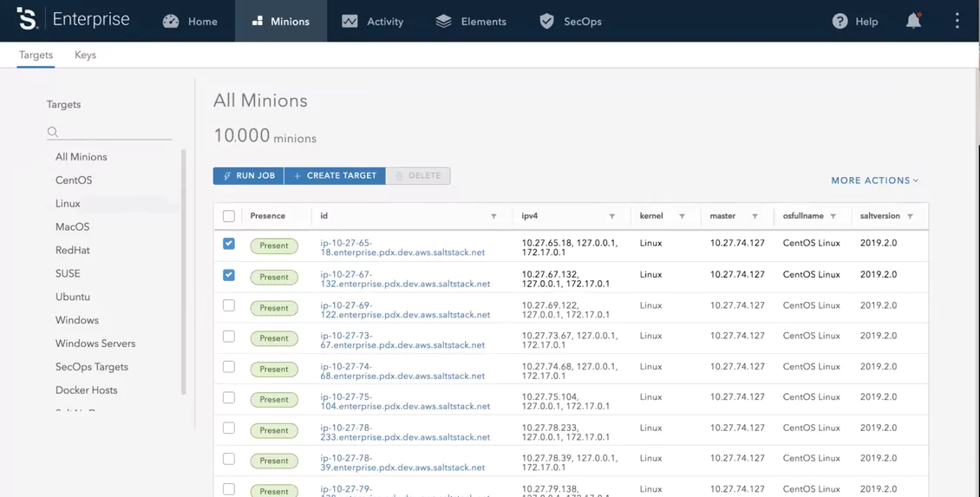The width and height of the screenshot is (980, 497).
Task: Filter the kernel column
Action: point(682,216)
